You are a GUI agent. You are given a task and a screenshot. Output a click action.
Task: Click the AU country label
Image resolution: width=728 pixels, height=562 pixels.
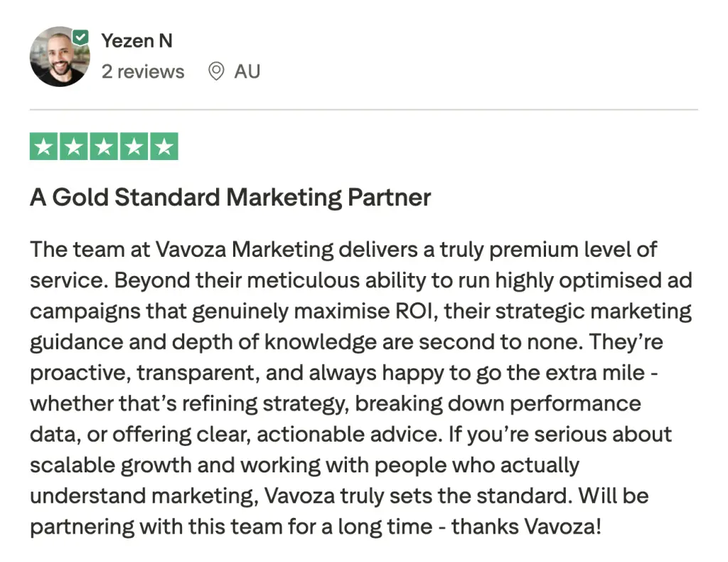247,72
